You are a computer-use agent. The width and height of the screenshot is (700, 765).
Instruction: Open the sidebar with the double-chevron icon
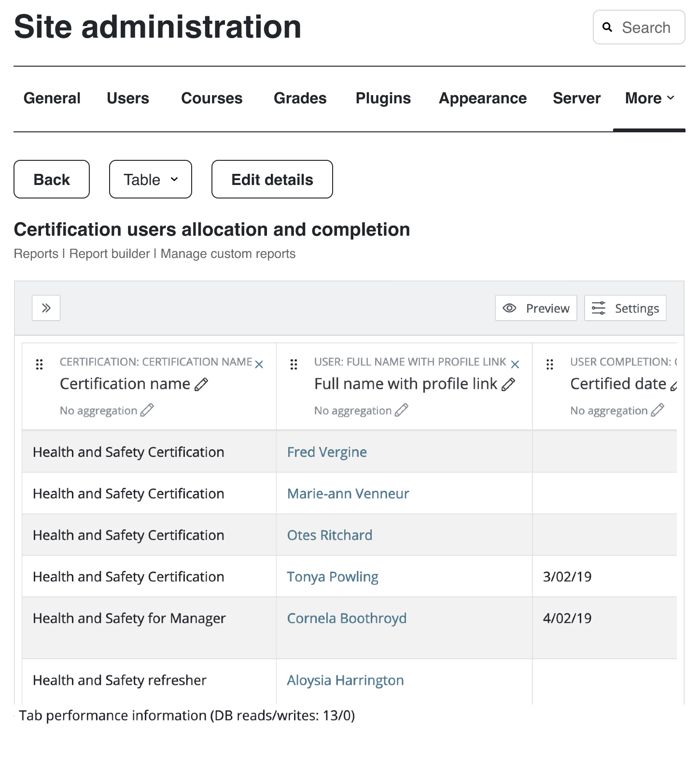(x=46, y=308)
